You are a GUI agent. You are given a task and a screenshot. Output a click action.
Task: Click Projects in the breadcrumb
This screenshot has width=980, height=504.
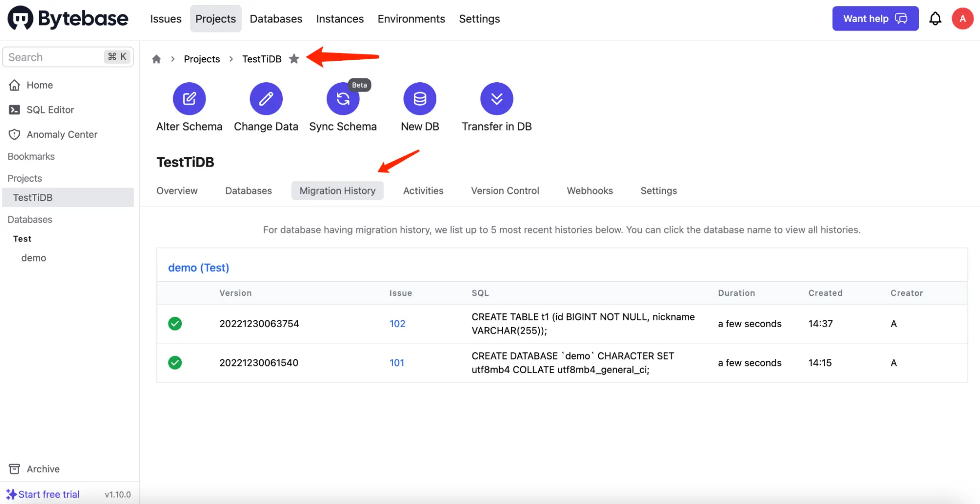(201, 59)
